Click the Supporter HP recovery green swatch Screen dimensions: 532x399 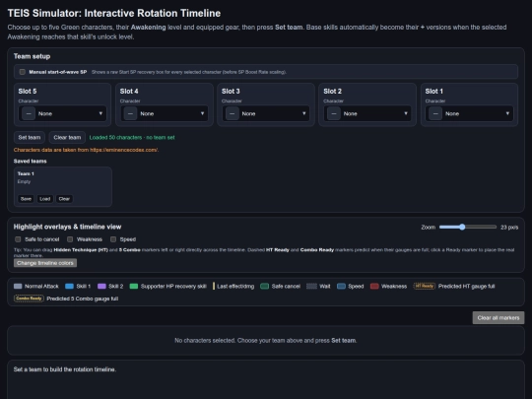point(134,286)
